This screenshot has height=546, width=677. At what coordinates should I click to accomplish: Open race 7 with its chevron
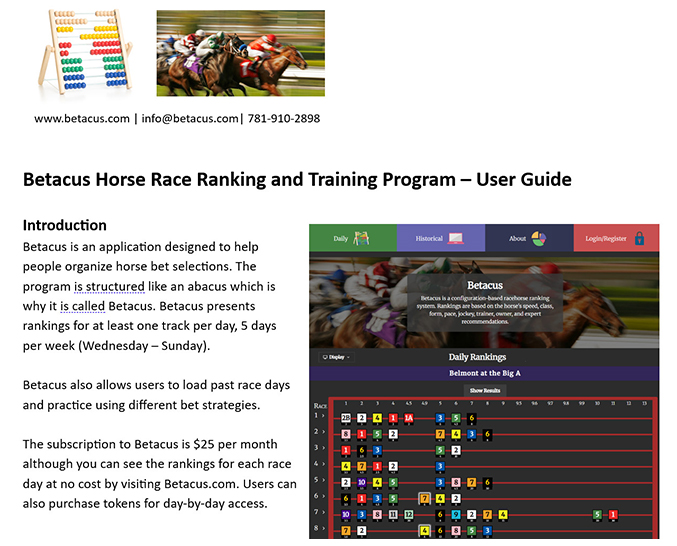coord(323,512)
